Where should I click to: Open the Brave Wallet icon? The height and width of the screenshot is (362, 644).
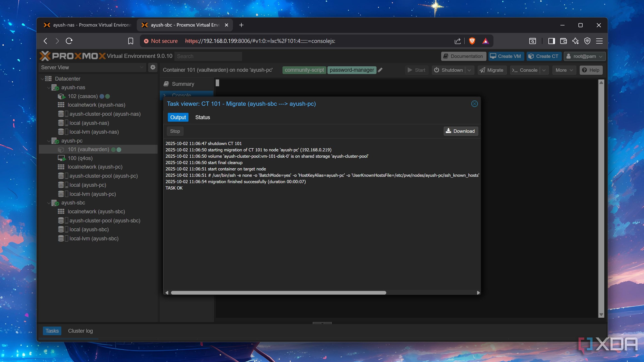tap(563, 41)
